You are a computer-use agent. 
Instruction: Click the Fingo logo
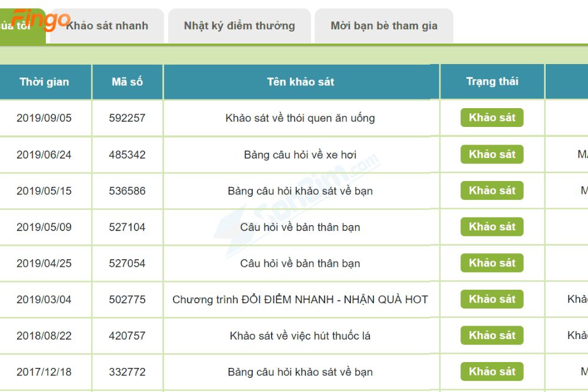(41, 19)
